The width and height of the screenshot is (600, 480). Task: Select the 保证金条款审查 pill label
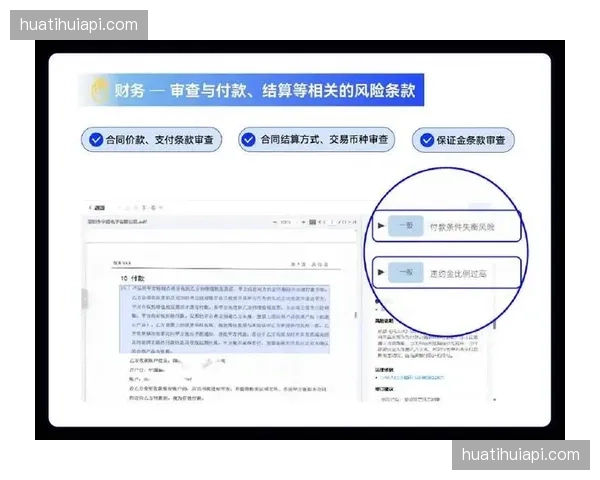(471, 140)
